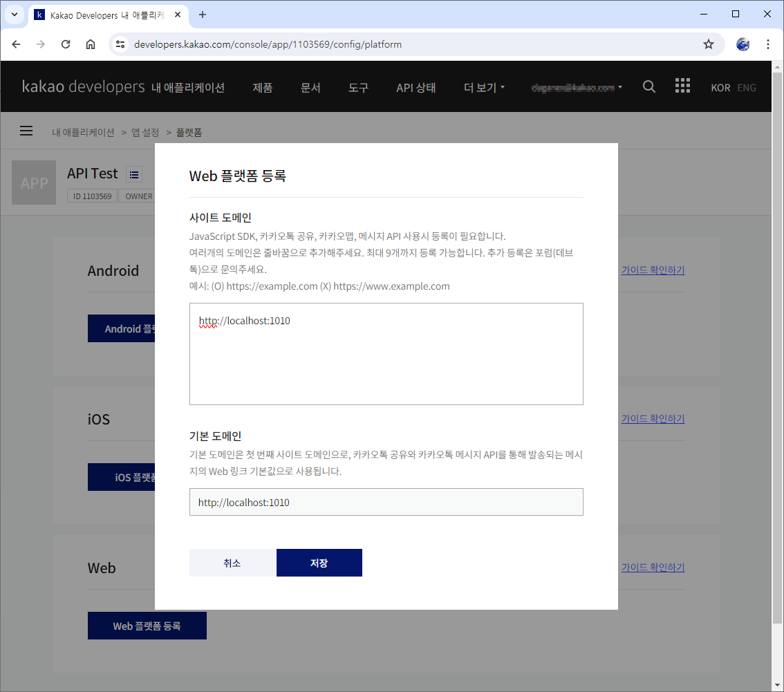Click the search magnifier icon

(649, 86)
